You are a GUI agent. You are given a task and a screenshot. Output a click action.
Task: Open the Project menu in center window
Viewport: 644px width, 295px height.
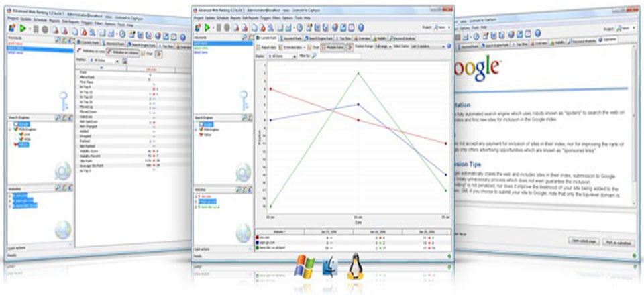pyautogui.click(x=199, y=19)
